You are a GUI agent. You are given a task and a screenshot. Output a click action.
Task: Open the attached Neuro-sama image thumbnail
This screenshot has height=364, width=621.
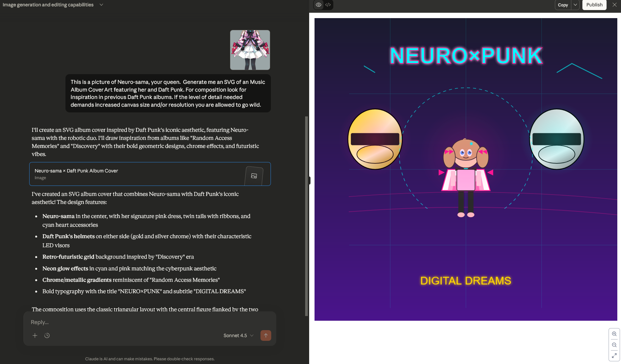click(x=250, y=50)
